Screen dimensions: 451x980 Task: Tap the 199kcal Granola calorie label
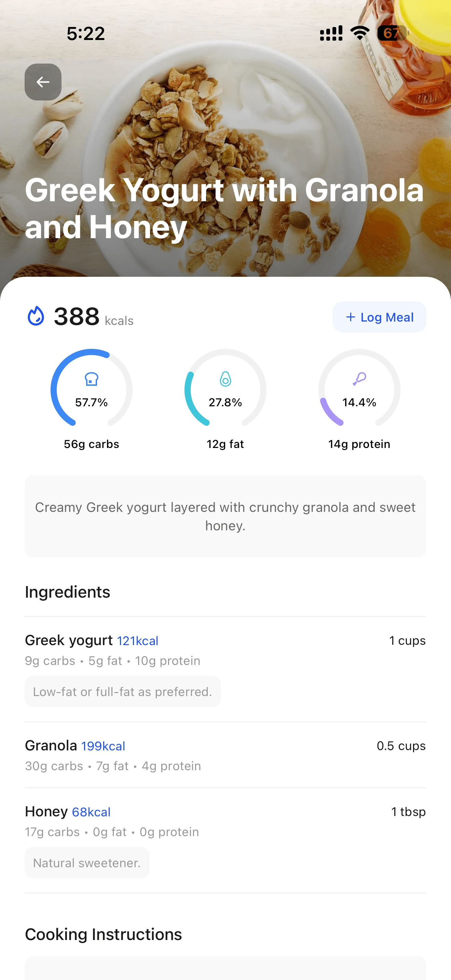tap(103, 746)
